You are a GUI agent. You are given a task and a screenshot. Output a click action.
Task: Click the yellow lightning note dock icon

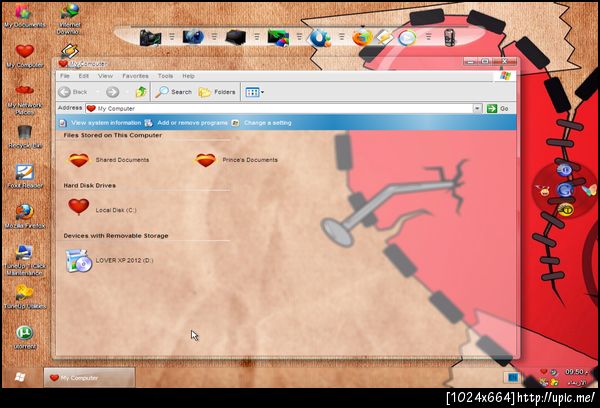384,38
